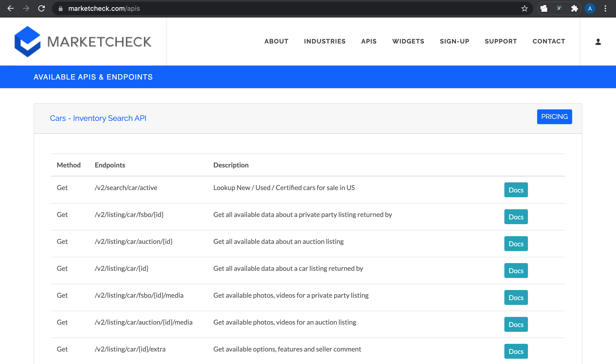This screenshot has width=616, height=364.
Task: Open the ABOUT menu item
Action: [276, 41]
